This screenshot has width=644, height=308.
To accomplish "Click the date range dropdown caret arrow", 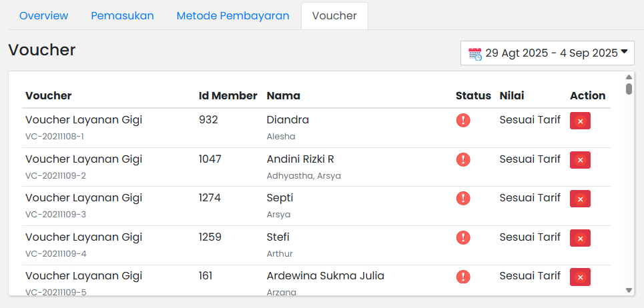I will (625, 52).
